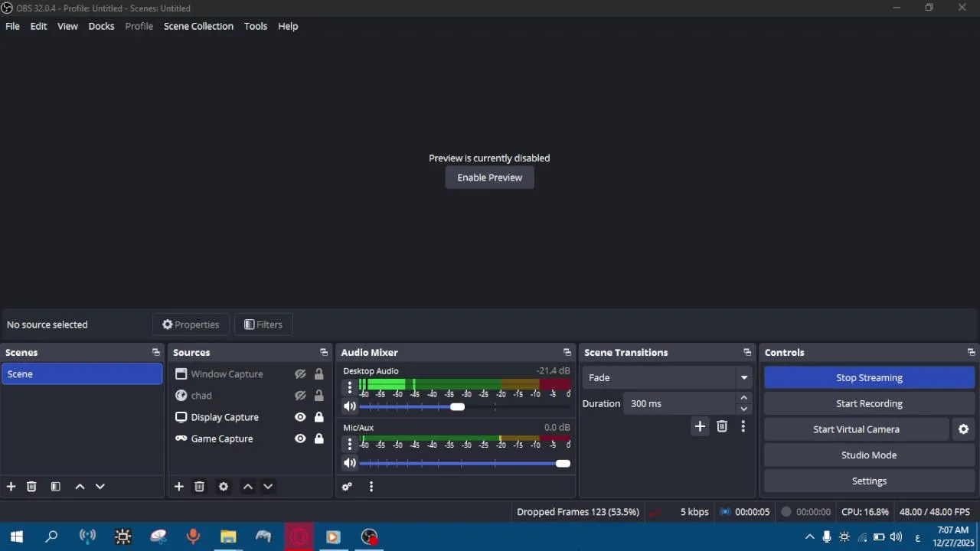Show hidden system tray icons chevron
Viewport: 980px width, 551px height.
pyautogui.click(x=809, y=537)
